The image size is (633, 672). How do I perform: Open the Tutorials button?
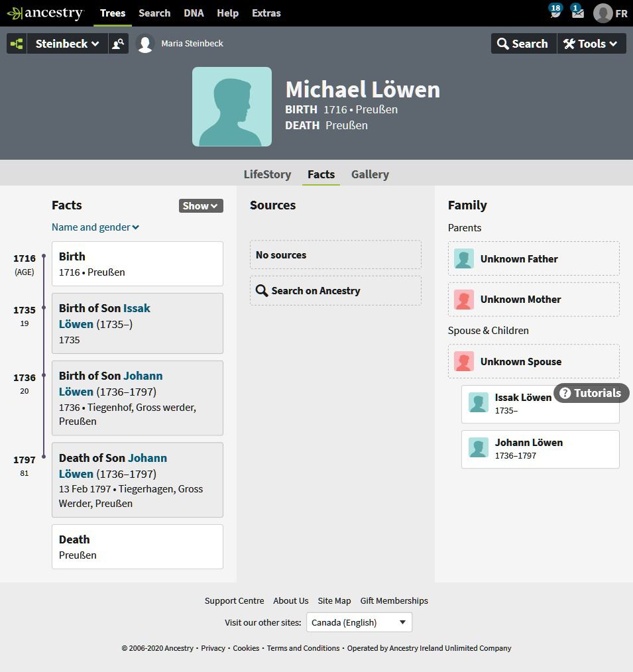[x=591, y=393]
